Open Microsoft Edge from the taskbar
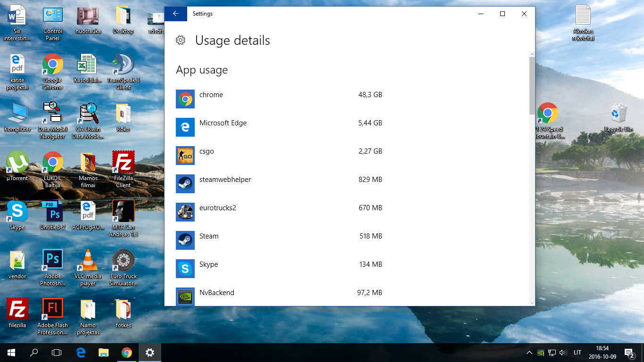This screenshot has width=644, height=362. [81, 352]
